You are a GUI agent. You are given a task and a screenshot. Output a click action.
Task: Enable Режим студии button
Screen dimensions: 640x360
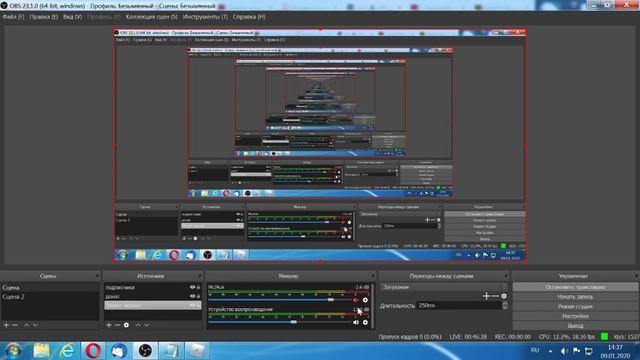pyautogui.click(x=575, y=307)
